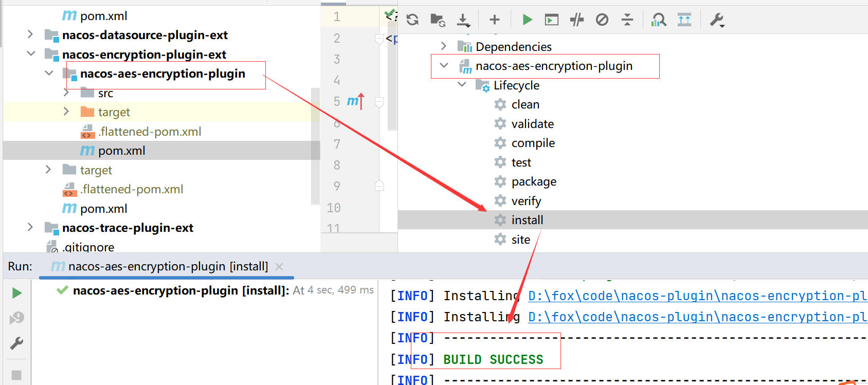This screenshot has width=868, height=385.
Task: Click Download Sources and Documentation icon
Action: point(463,20)
